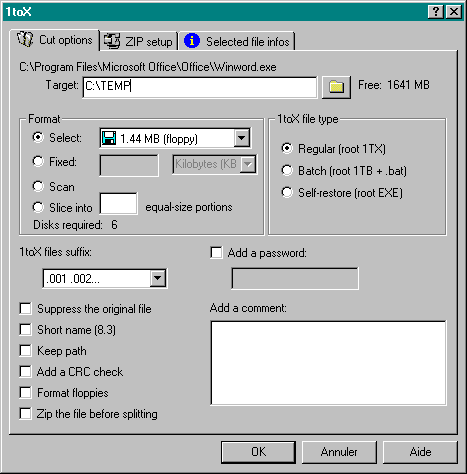The width and height of the screenshot is (467, 474).
Task: Enable Add a CRC check option
Action: pos(25,372)
